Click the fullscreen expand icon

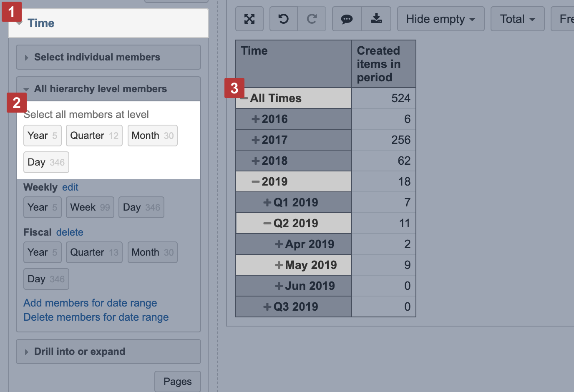[x=249, y=19]
